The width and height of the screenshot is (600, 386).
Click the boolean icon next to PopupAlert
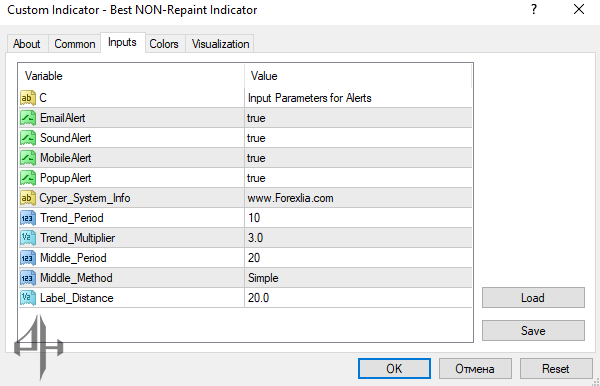tap(28, 178)
